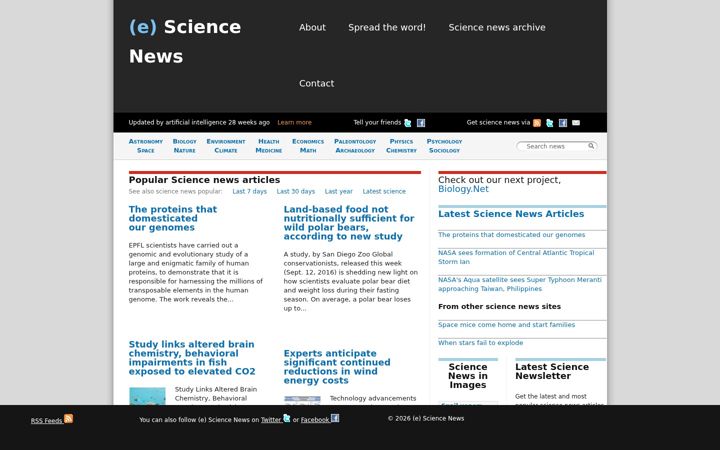Open Land-based food polar bears headline
Screen dimensions: 720x450
click(x=349, y=223)
